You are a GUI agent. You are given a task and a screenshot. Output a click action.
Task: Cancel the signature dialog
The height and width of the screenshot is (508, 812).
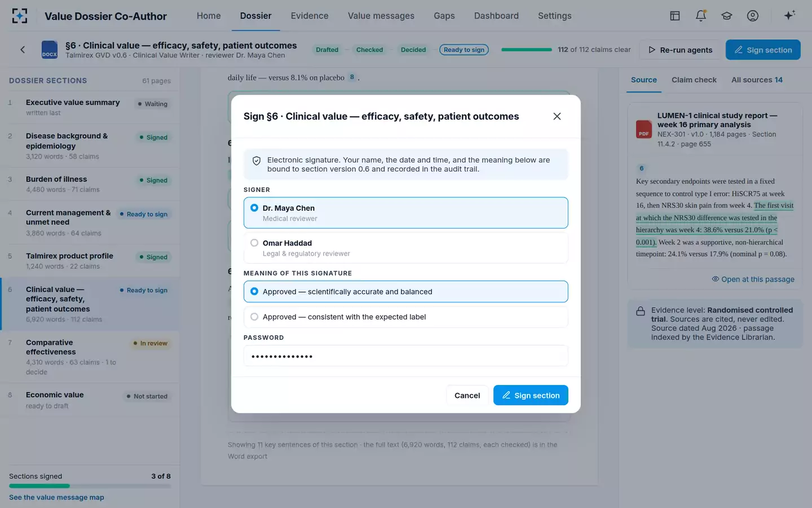click(x=467, y=395)
